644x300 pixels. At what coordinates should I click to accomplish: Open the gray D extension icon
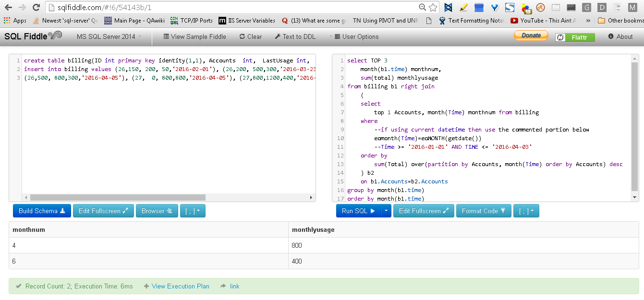pos(602,8)
